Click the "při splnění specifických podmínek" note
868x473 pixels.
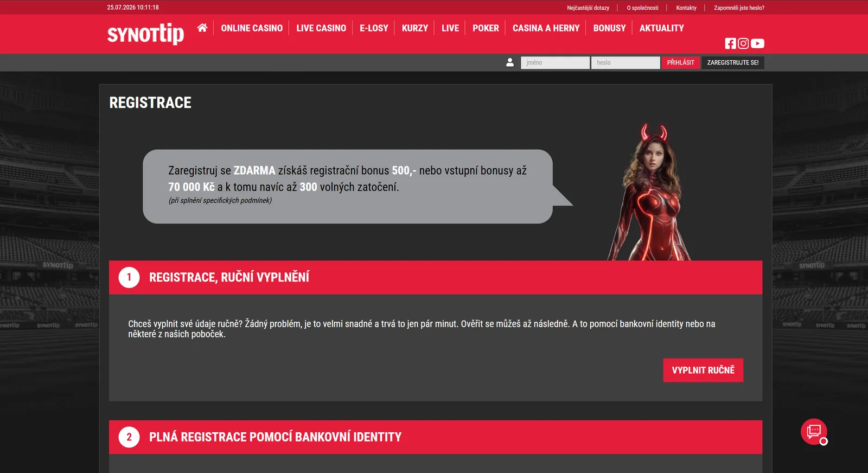pos(220,200)
